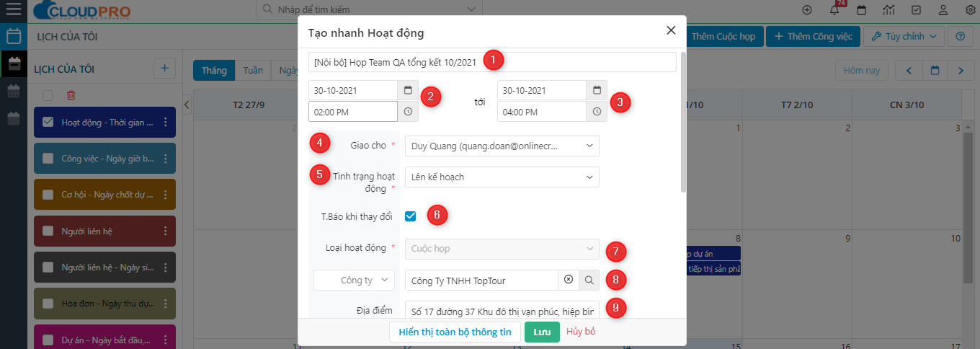Expand the Giao cho assignee dropdown
The height and width of the screenshot is (349, 980).
502,146
